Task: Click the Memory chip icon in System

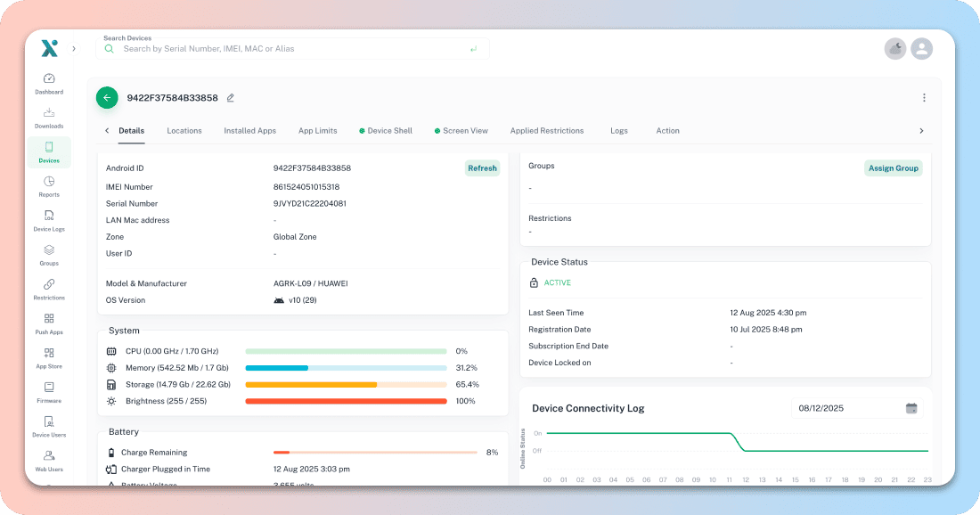Action: click(111, 368)
